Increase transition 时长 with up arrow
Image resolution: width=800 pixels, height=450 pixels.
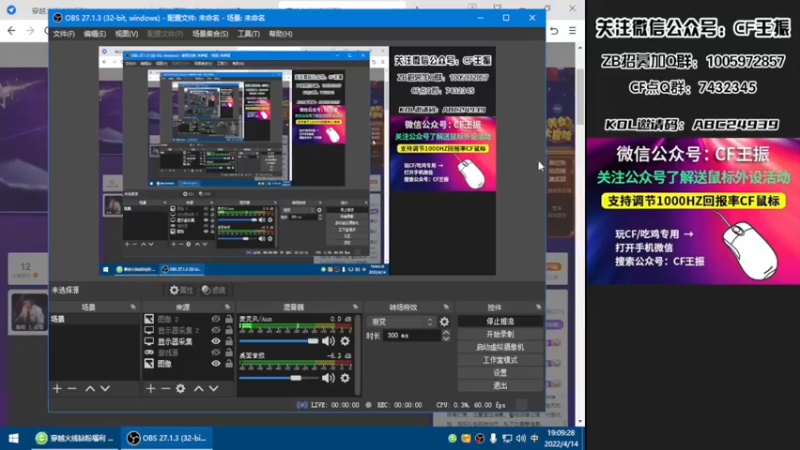pyautogui.click(x=446, y=332)
